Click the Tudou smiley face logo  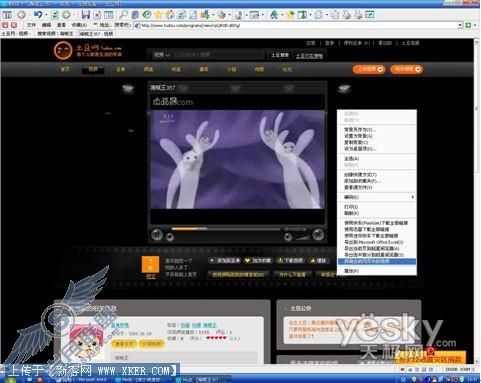click(x=63, y=50)
